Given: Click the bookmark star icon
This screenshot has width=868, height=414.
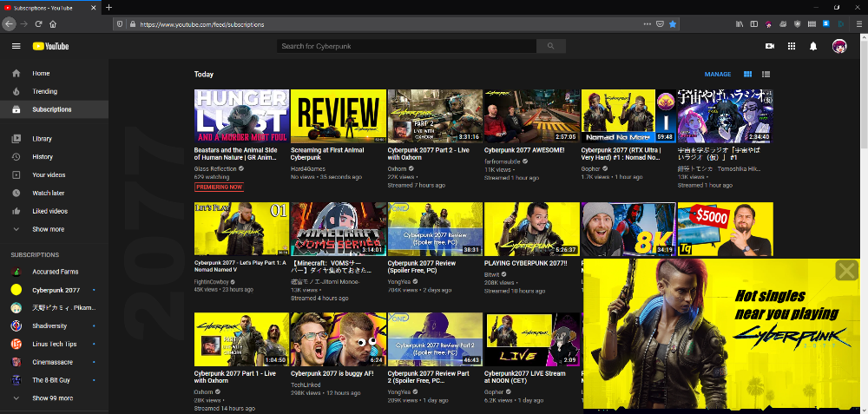Looking at the screenshot, I should (x=673, y=23).
